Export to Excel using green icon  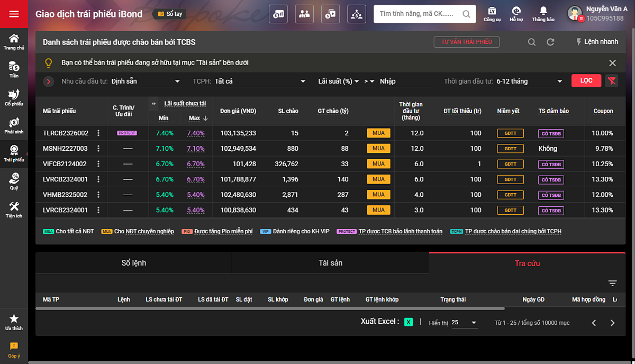pyautogui.click(x=408, y=322)
